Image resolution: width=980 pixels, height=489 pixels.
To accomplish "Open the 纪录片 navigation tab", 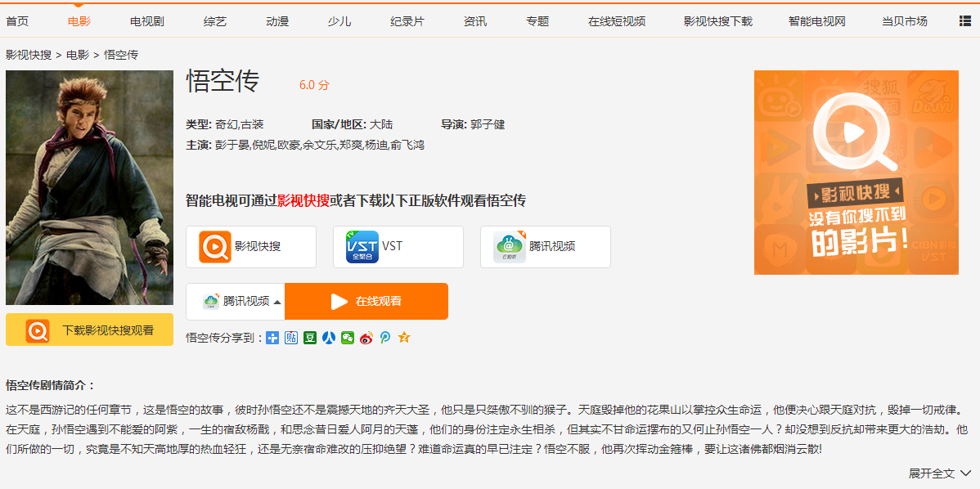I will pyautogui.click(x=407, y=22).
